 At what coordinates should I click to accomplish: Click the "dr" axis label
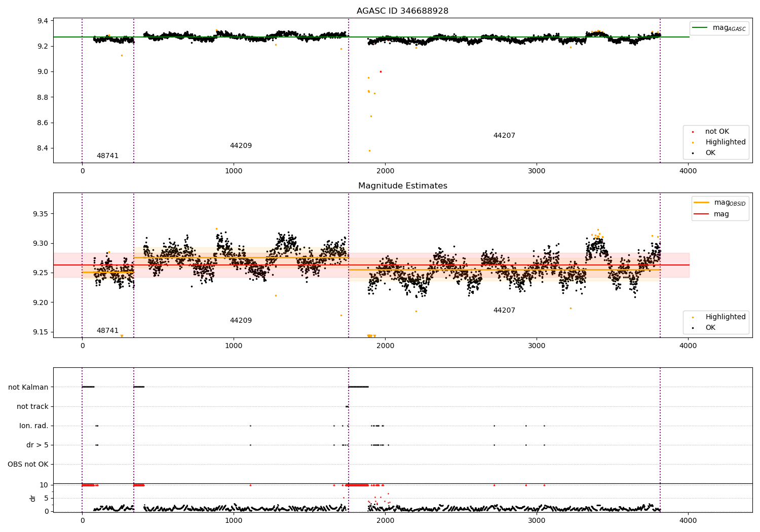(x=33, y=498)
